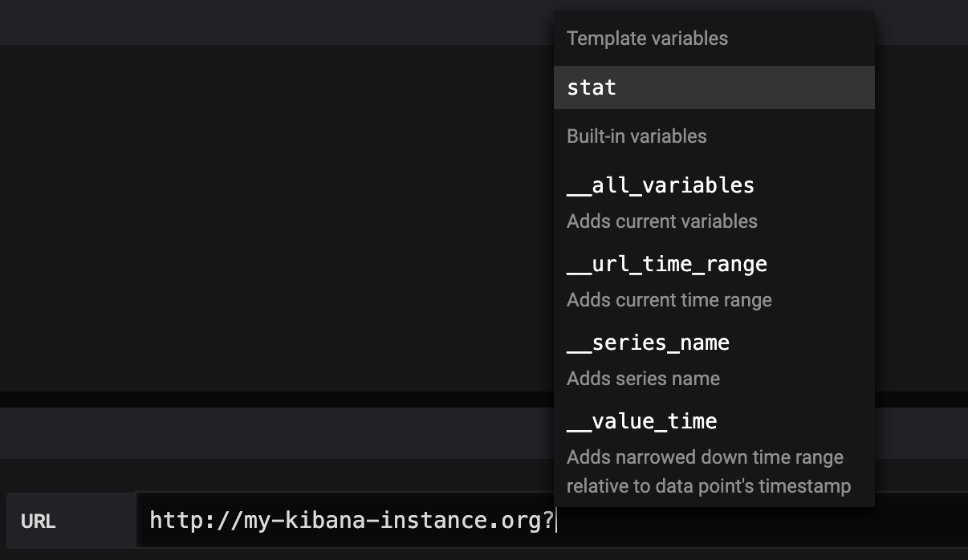Click the gray section bar above URL row
Viewport: 968px width, 560px height.
pyautogui.click(x=273, y=433)
